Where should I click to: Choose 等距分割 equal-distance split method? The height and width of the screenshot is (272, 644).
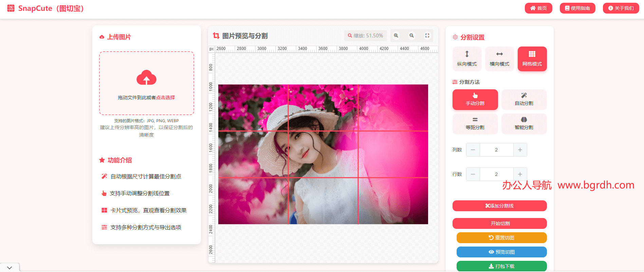pyautogui.click(x=475, y=124)
